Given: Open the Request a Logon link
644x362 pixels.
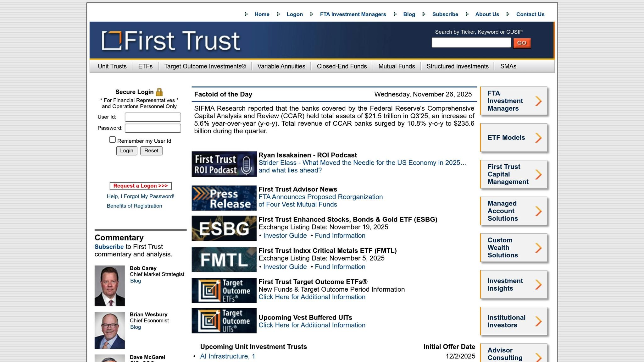Looking at the screenshot, I should point(140,186).
